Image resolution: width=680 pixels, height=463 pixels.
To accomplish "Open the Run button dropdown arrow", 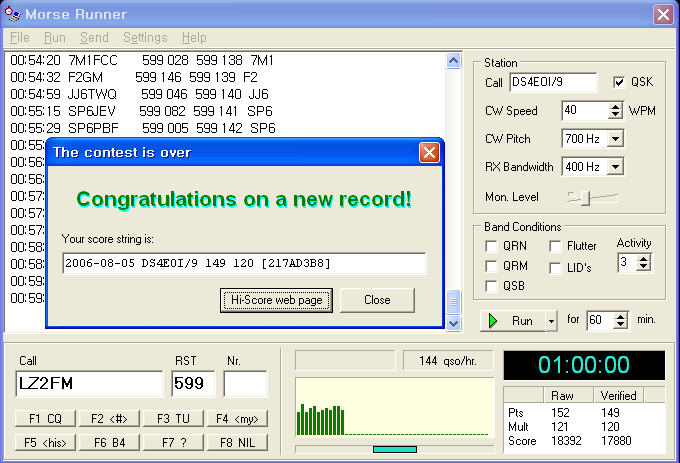I will [x=551, y=321].
